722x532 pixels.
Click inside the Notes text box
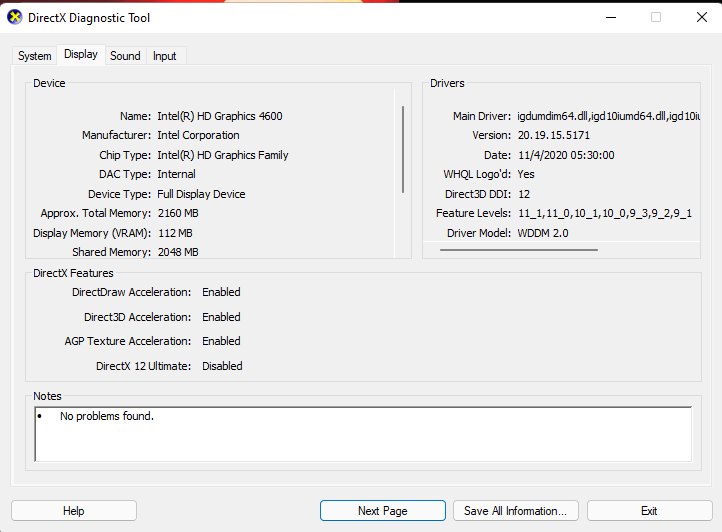[363, 434]
